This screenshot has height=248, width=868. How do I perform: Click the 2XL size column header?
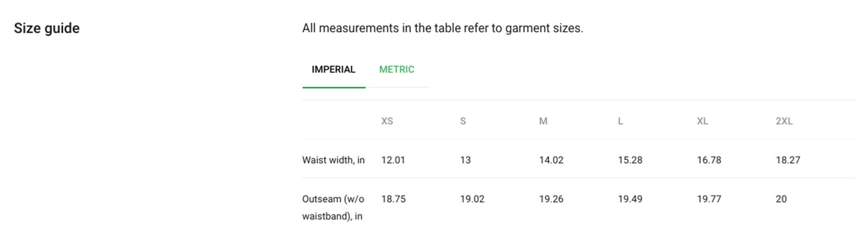pos(784,121)
